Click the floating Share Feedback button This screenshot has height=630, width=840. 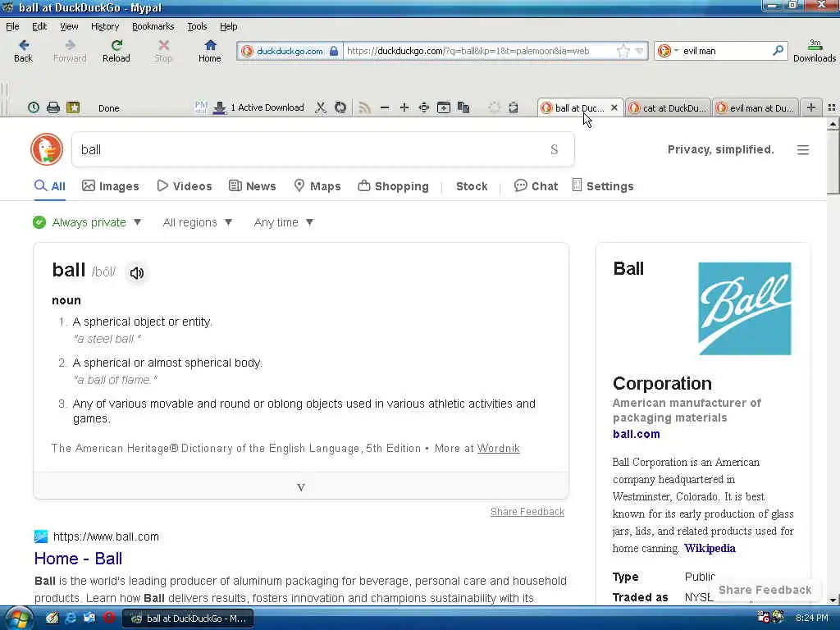click(x=765, y=590)
